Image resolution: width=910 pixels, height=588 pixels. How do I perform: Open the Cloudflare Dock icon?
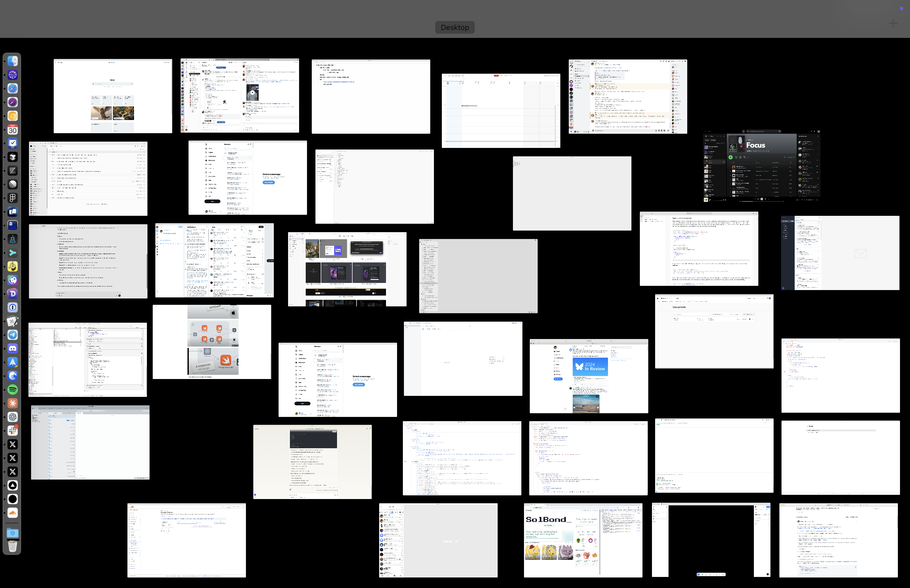(13, 513)
